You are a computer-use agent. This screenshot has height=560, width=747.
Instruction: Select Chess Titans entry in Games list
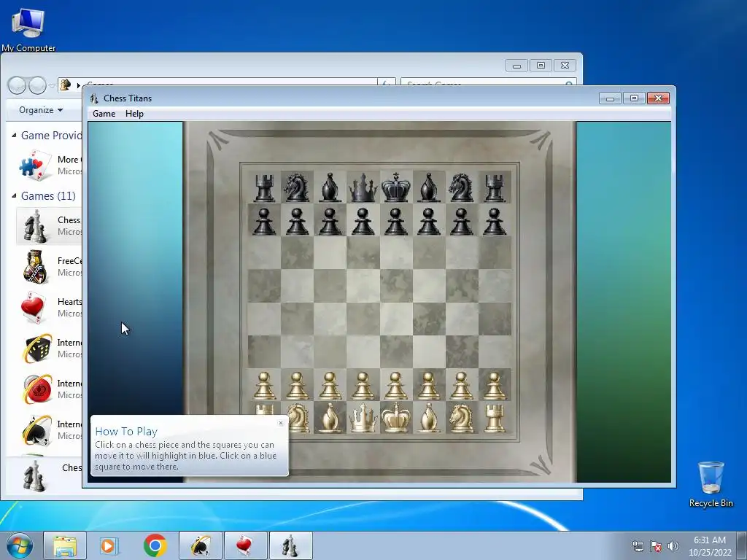click(x=49, y=226)
